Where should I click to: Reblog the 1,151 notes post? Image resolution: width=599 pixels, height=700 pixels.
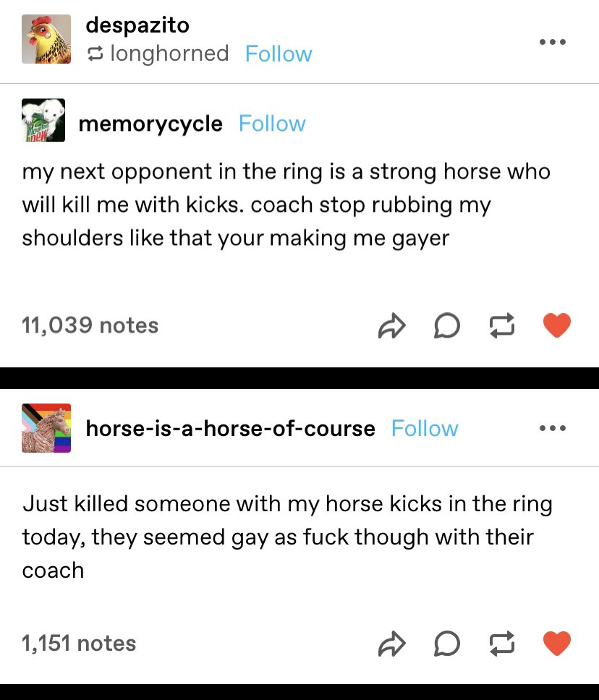502,644
